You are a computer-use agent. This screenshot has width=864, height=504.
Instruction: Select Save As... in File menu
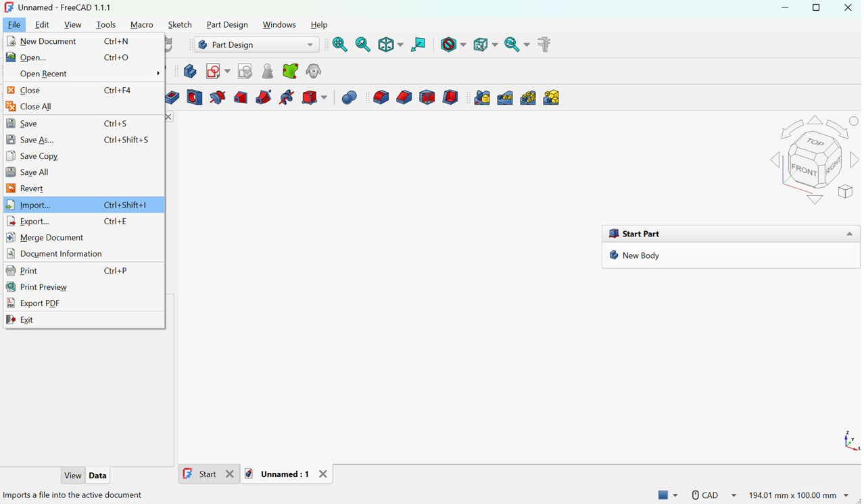(84, 140)
